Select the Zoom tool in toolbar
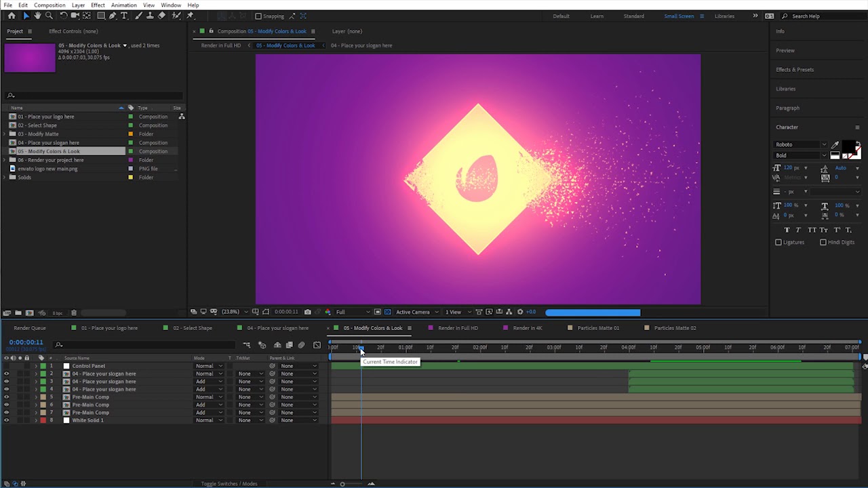The height and width of the screenshot is (488, 868). (49, 16)
